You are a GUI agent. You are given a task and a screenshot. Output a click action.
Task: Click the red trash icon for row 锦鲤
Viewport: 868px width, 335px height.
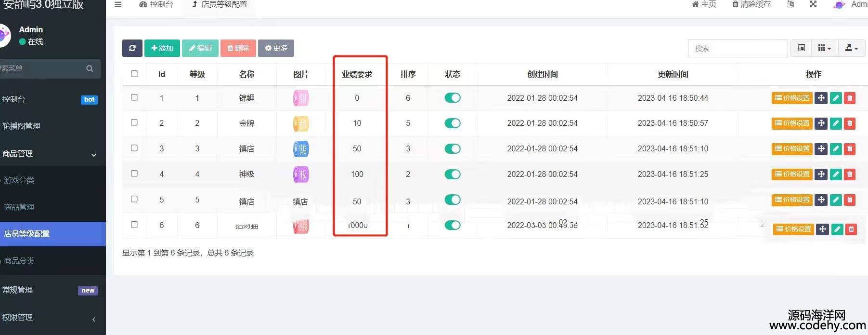[850, 98]
